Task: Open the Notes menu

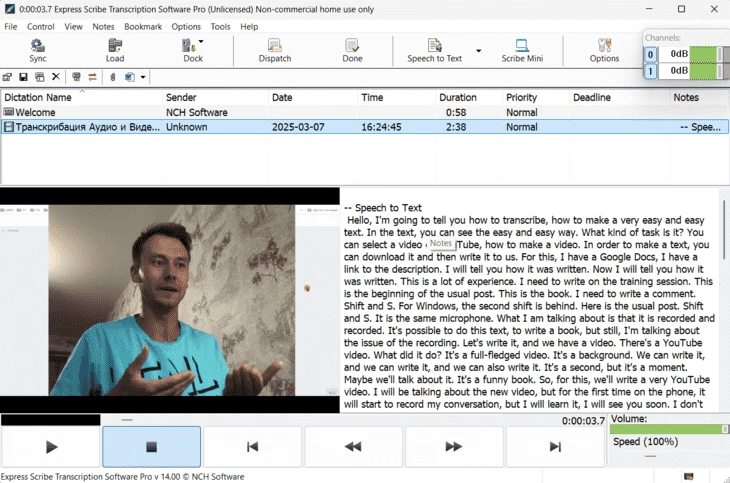Action: [x=103, y=27]
